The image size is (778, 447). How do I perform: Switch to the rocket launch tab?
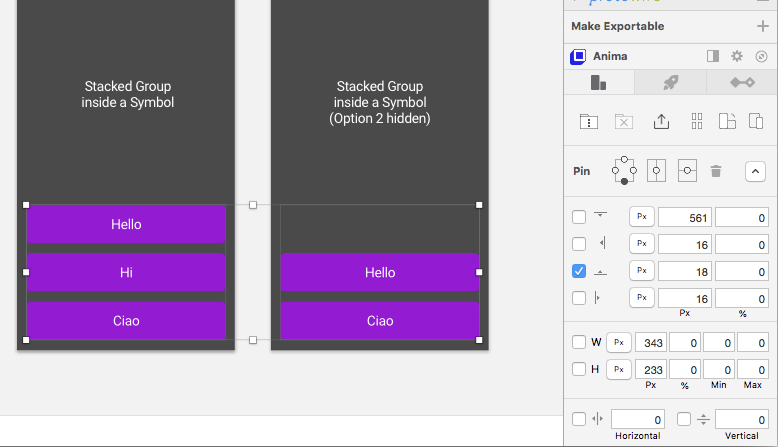671,83
